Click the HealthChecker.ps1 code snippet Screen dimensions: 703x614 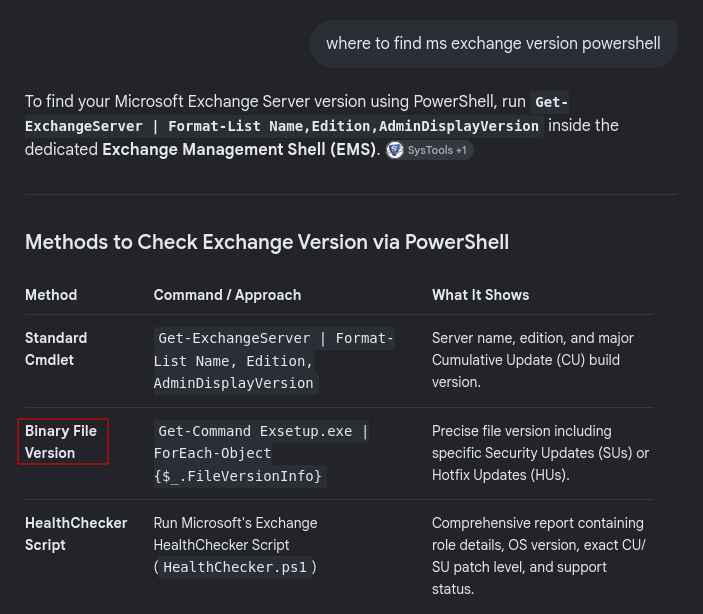point(235,567)
